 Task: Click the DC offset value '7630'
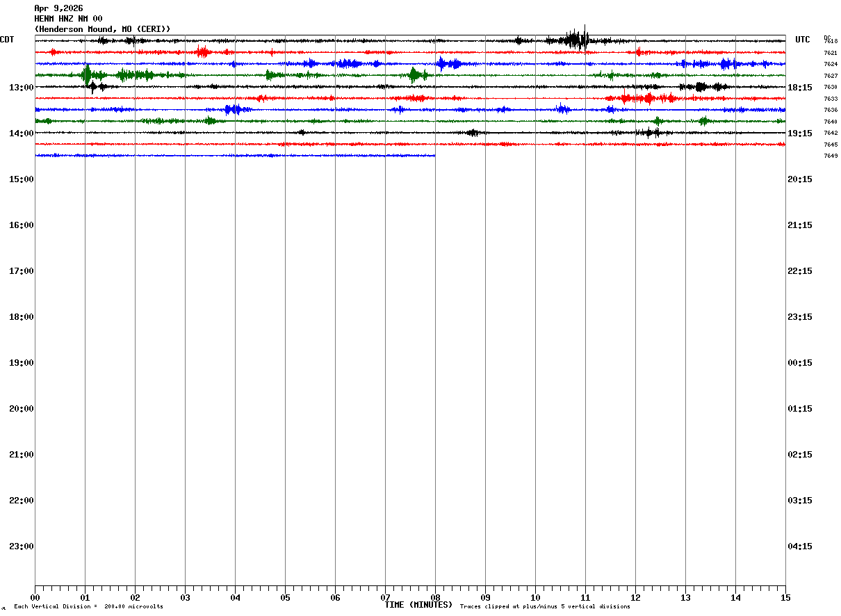(x=831, y=88)
